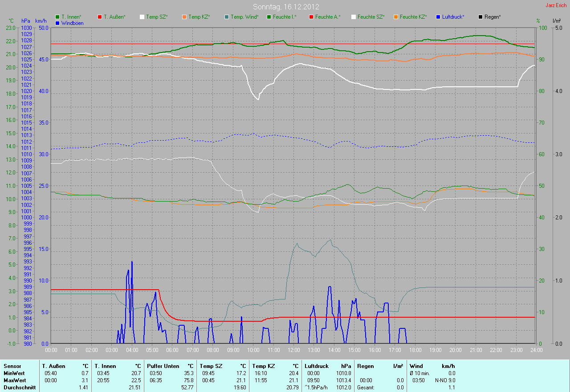Click the white Temp SZ legend square
This screenshot has width=570, height=392.
[x=142, y=17]
